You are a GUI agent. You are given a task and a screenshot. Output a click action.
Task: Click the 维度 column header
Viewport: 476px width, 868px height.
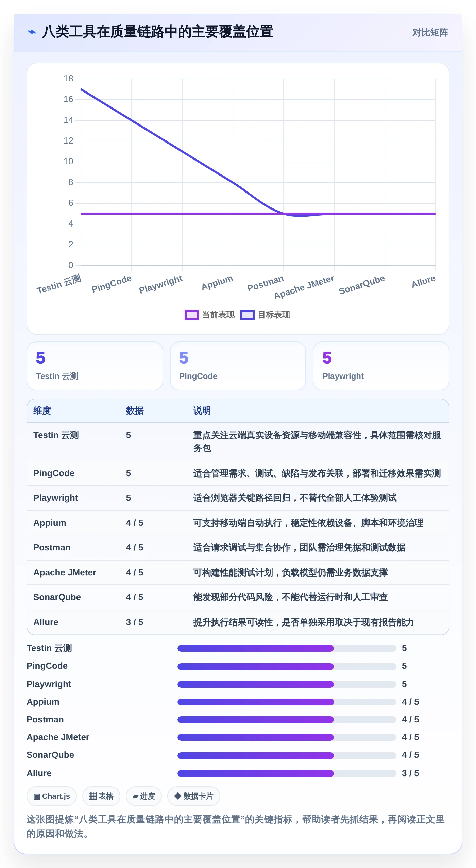pos(42,411)
